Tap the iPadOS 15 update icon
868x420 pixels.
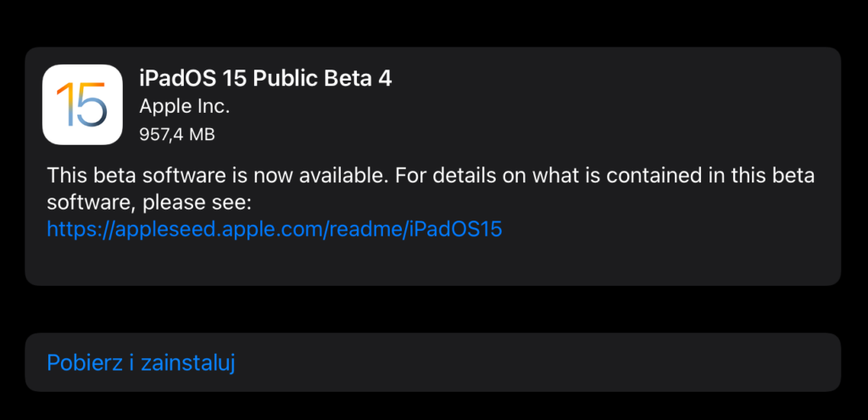pyautogui.click(x=82, y=104)
